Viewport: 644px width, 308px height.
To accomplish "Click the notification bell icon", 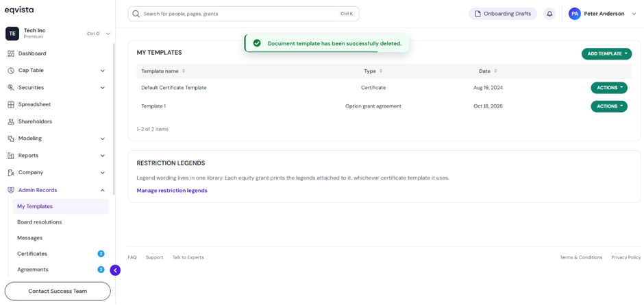I will [549, 14].
